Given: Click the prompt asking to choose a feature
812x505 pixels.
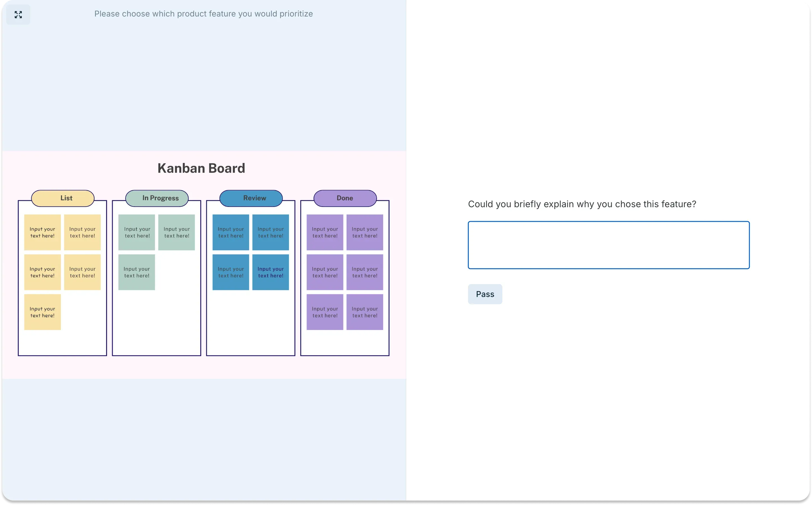Looking at the screenshot, I should tap(203, 14).
